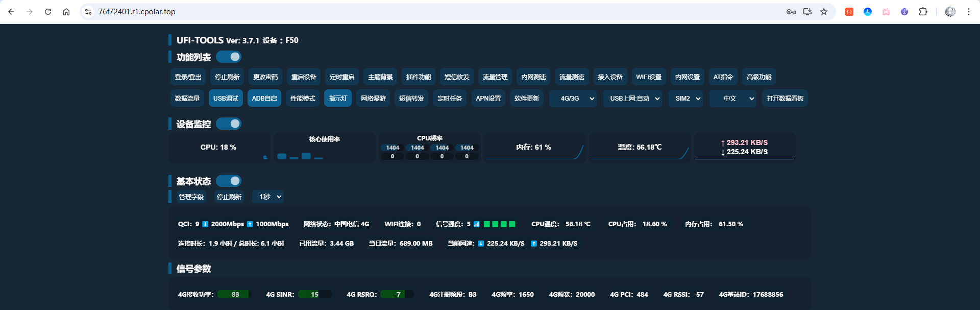
Task: Click the browser home icon
Action: click(66, 12)
